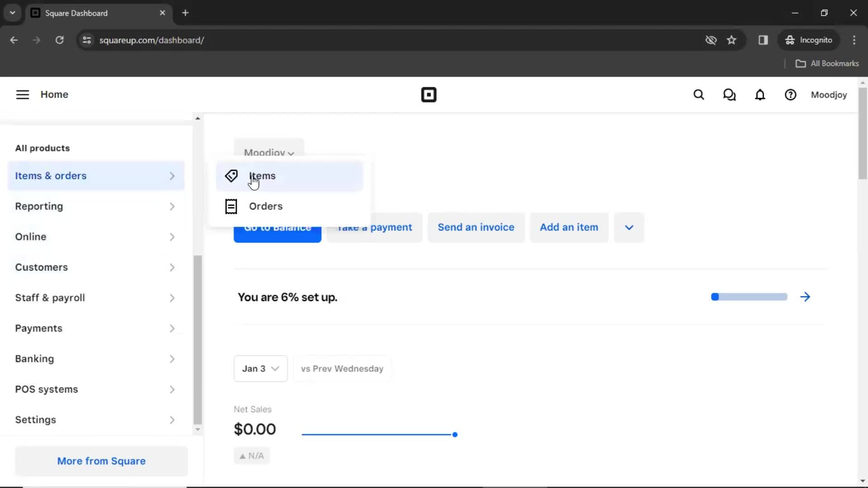
Task: Open the Moodjoy location dropdown
Action: click(269, 153)
